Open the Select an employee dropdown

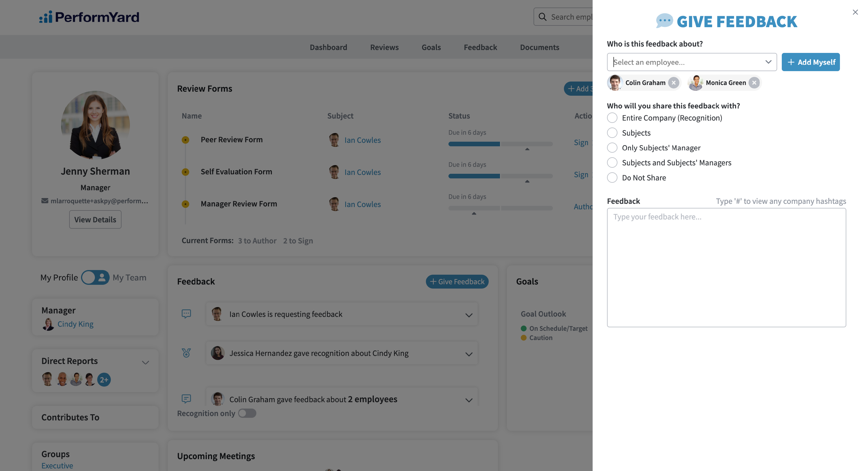[692, 62]
